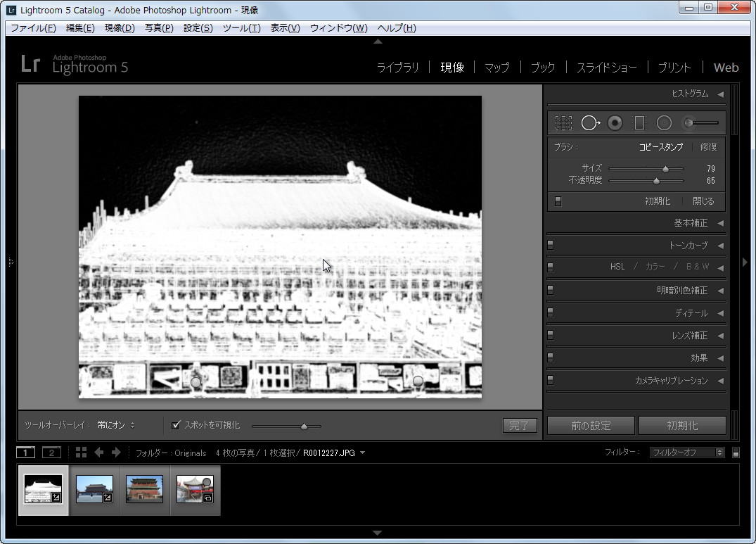Hide the filmstrip with bottom arrow

[378, 533]
